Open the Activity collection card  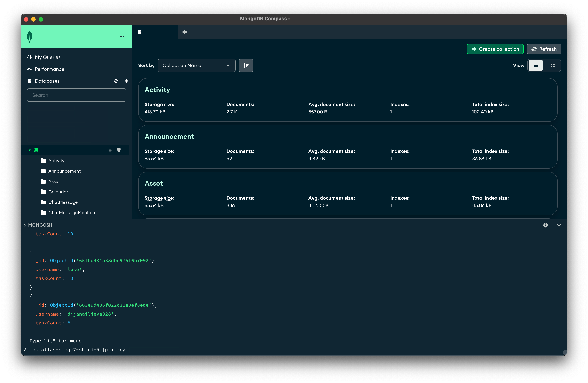348,100
